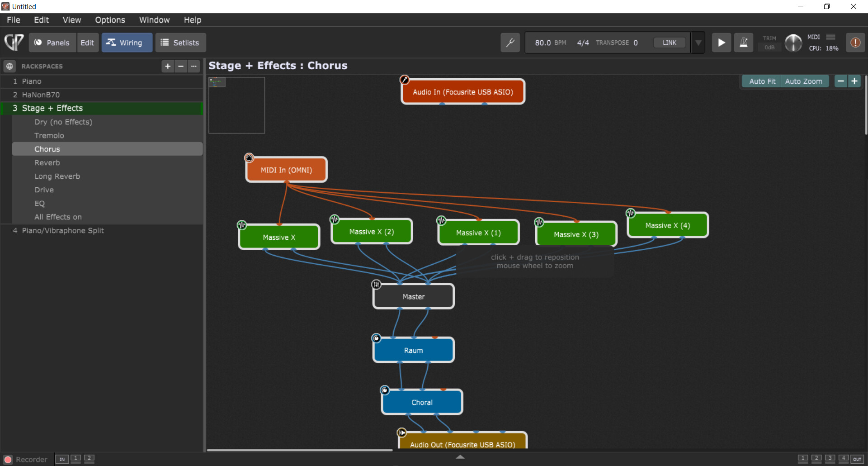Select the Dry (no Effects) variation
Screen dimensions: 868x466
[x=107, y=122]
